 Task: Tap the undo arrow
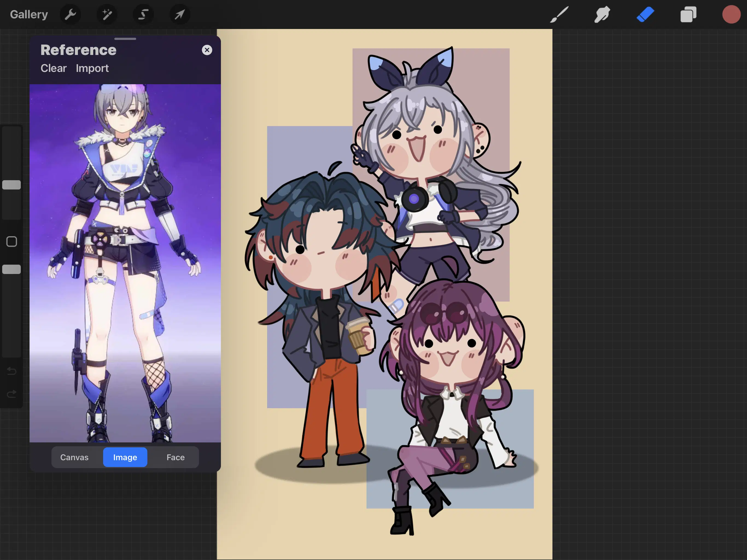click(x=11, y=371)
